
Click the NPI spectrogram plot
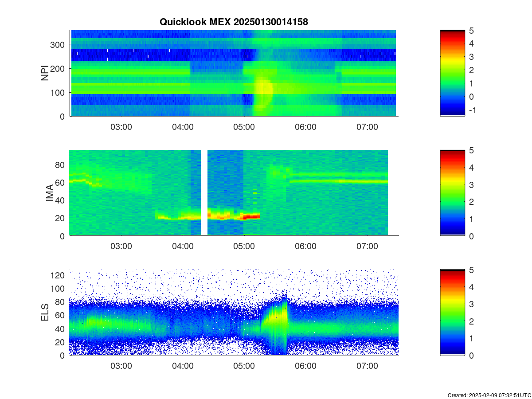click(x=234, y=73)
